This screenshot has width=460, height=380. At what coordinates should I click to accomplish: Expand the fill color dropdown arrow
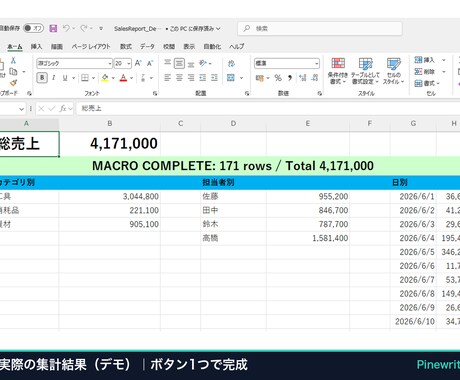tap(113, 78)
